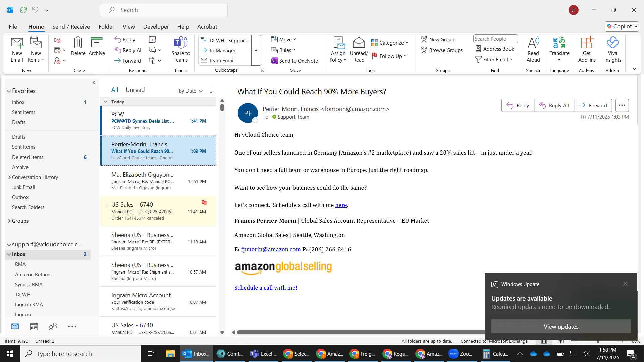Click the Browse Groups icon

tap(424, 50)
